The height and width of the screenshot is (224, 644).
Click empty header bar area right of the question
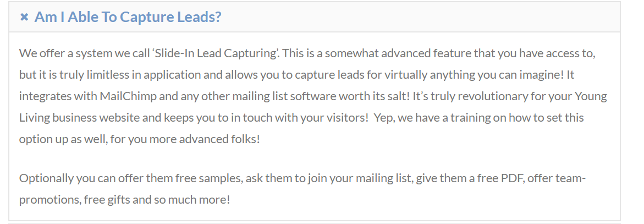coord(418,17)
